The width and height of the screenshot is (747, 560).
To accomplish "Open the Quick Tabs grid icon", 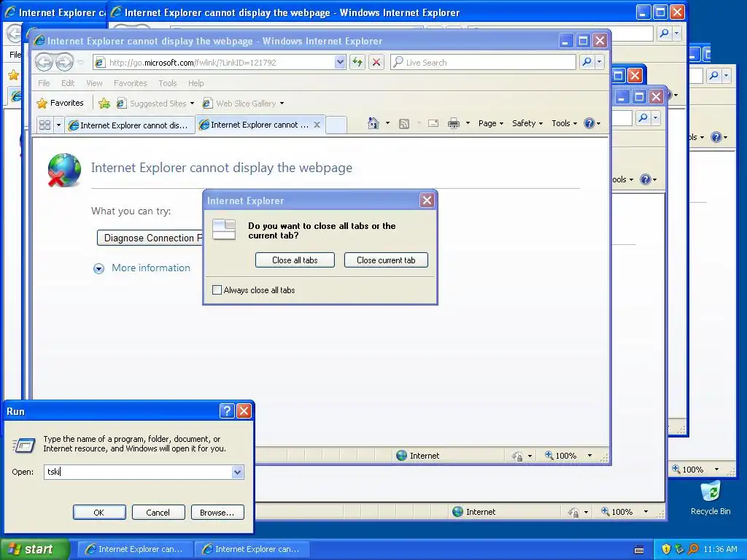I will pos(44,125).
